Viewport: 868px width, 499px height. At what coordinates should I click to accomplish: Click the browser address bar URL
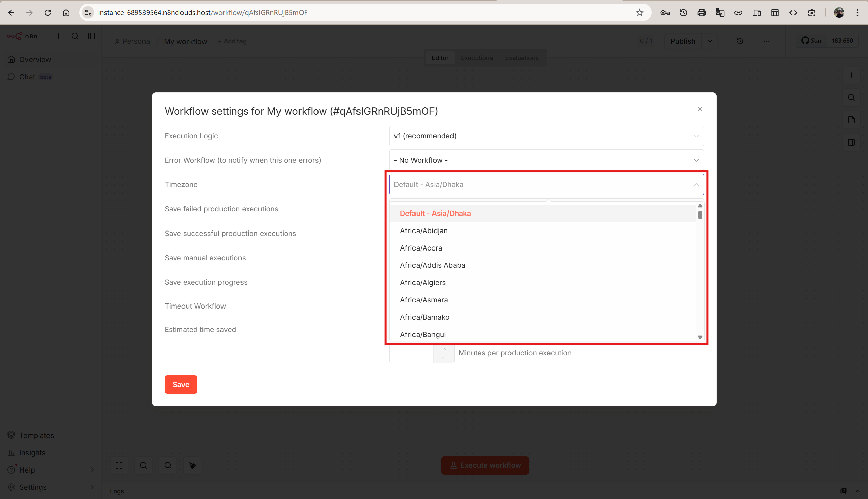click(203, 13)
